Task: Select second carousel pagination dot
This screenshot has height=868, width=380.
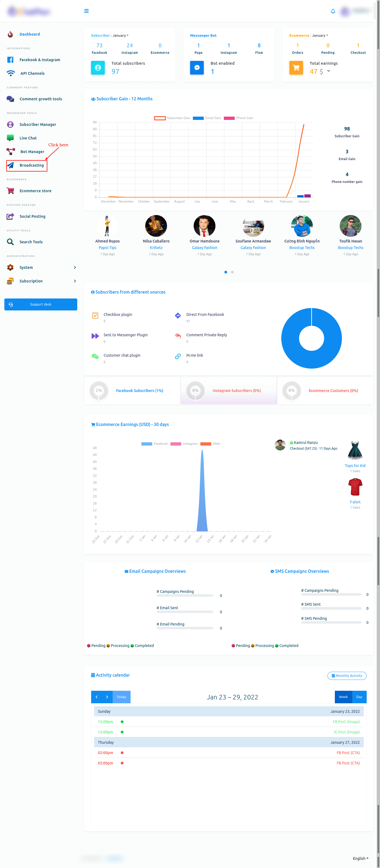Action: (232, 272)
